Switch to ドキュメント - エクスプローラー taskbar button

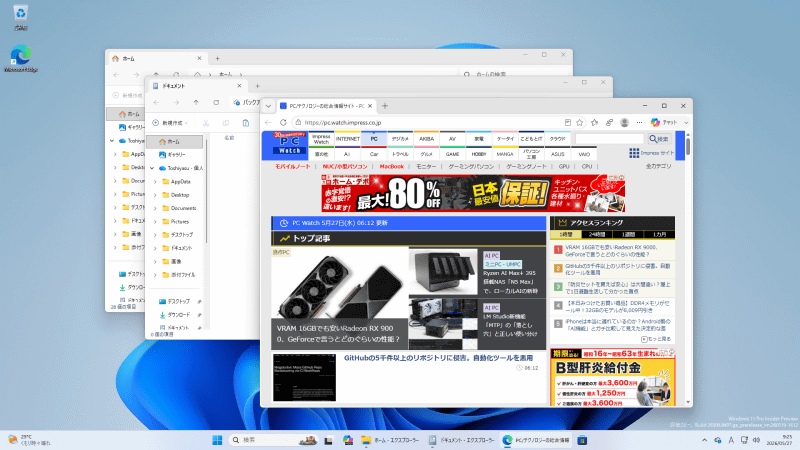(x=462, y=440)
